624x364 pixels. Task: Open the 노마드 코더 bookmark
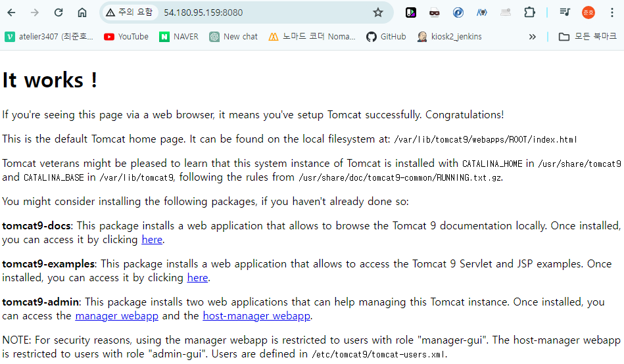click(x=312, y=37)
